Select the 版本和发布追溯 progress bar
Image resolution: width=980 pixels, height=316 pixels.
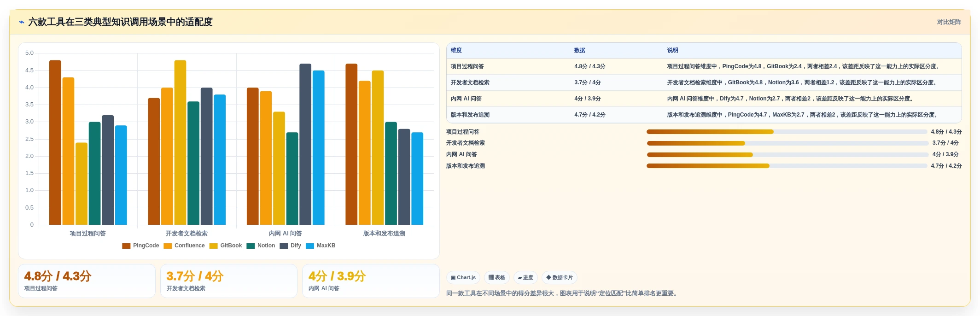pyautogui.click(x=787, y=166)
